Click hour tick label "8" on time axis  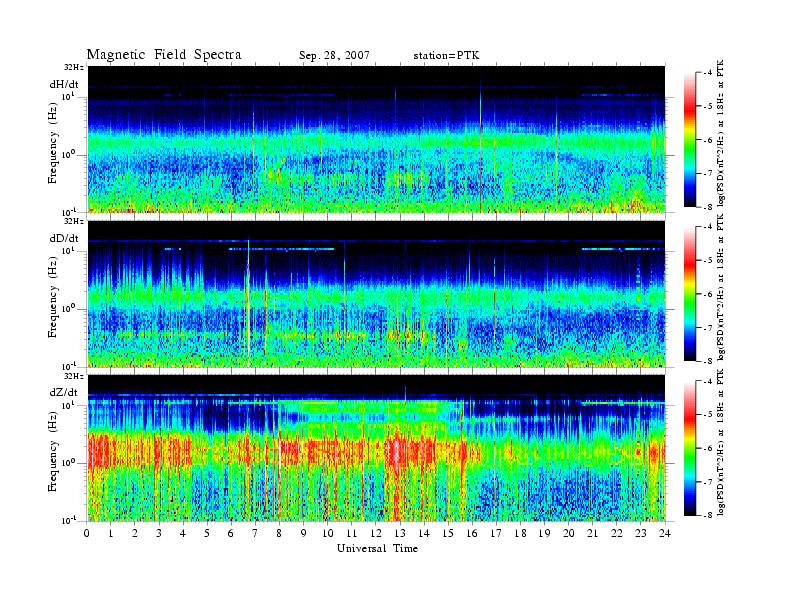[x=279, y=533]
